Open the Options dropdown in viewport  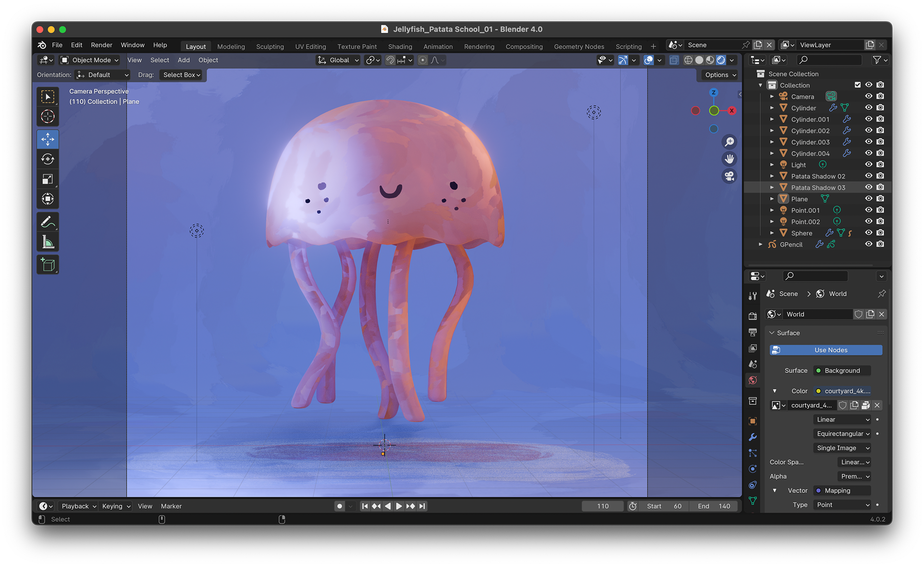pos(720,75)
